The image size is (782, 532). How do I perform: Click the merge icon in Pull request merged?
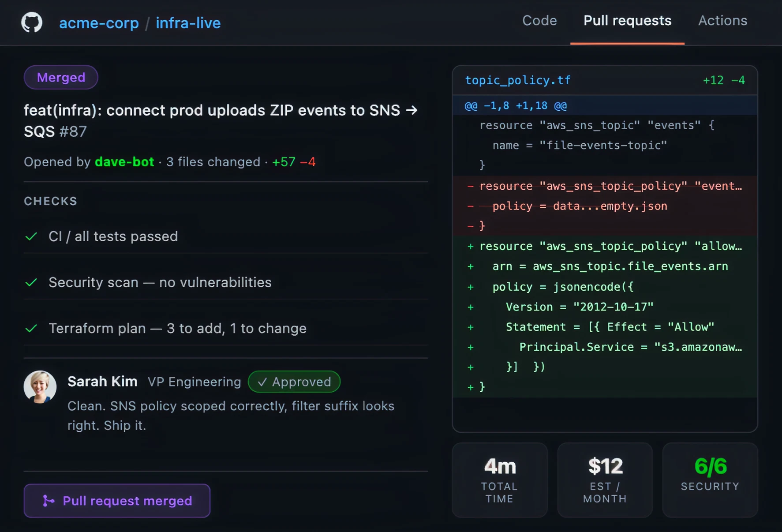pos(49,501)
